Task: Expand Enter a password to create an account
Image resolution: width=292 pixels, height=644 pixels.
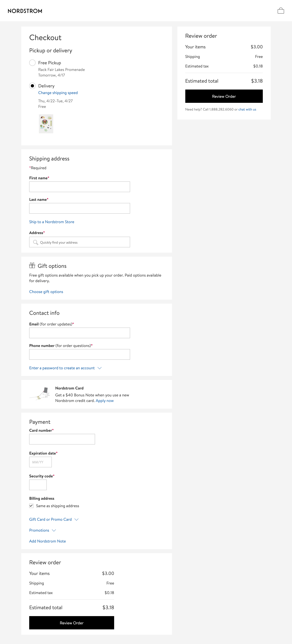Action: [x=62, y=368]
